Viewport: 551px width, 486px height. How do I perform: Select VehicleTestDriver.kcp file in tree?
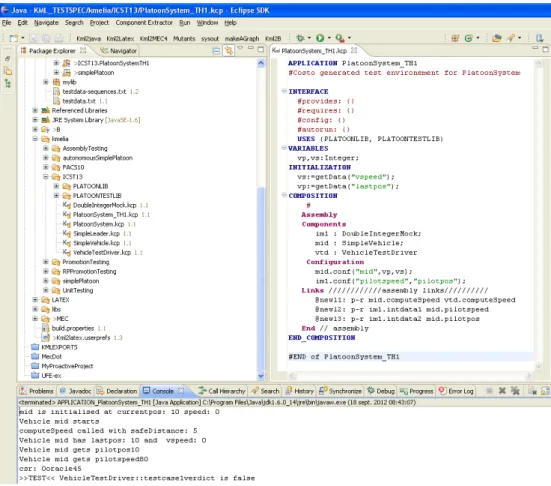coord(102,252)
